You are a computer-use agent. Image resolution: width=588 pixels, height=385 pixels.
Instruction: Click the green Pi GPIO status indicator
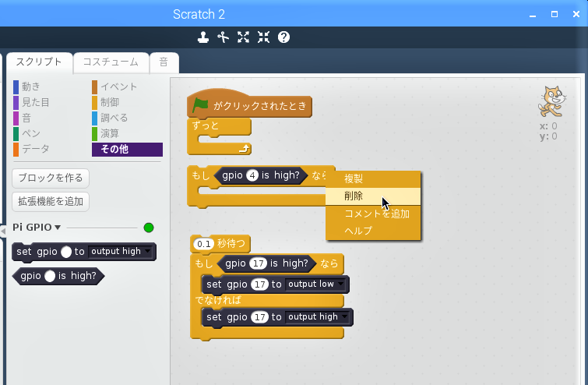(149, 228)
